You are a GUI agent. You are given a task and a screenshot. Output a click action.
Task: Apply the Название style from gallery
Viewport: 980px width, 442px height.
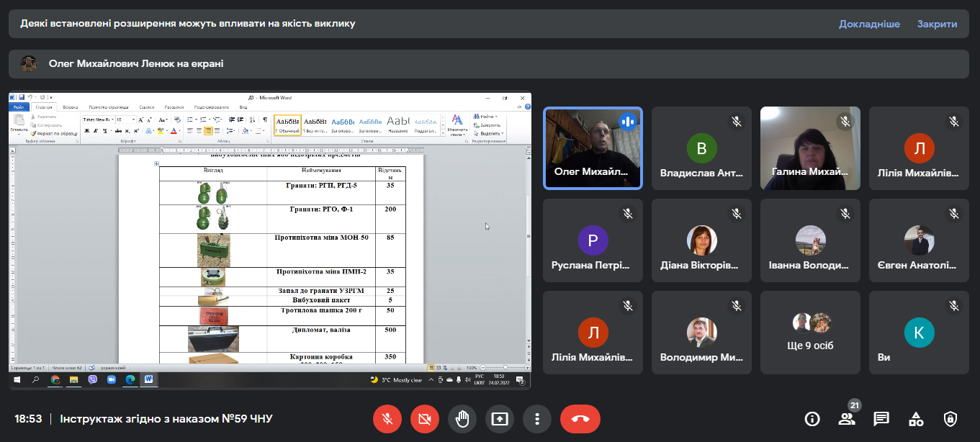398,125
